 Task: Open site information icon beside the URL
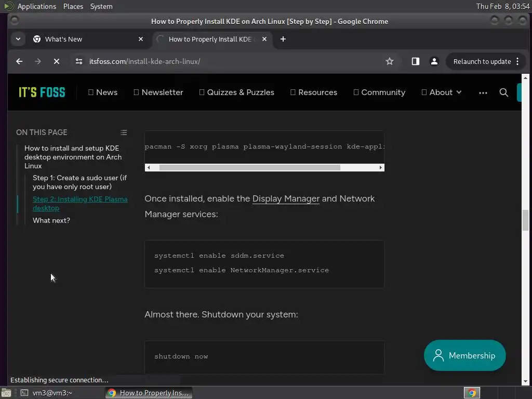tap(79, 61)
